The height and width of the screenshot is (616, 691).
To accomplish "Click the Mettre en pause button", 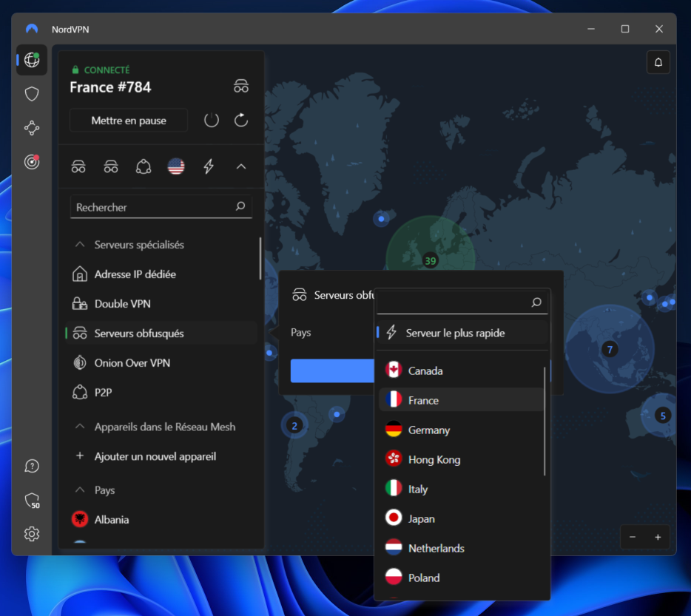I will click(129, 121).
